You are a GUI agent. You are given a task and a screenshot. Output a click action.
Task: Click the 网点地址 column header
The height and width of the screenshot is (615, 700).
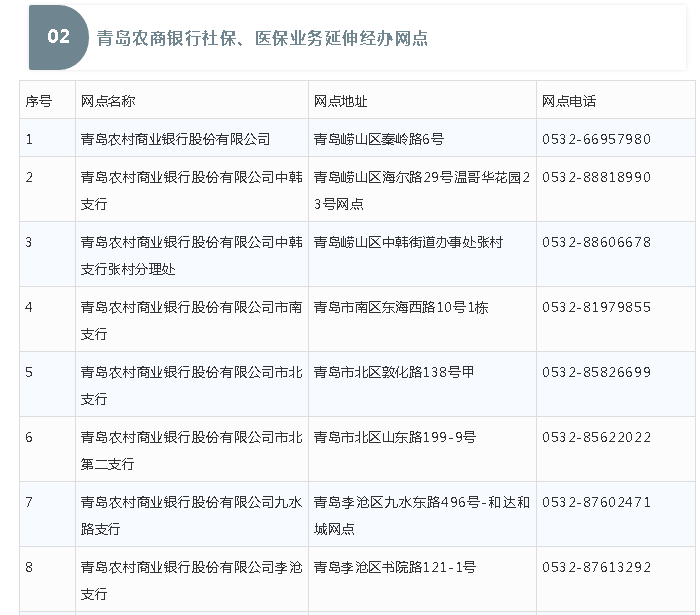[x=341, y=101]
